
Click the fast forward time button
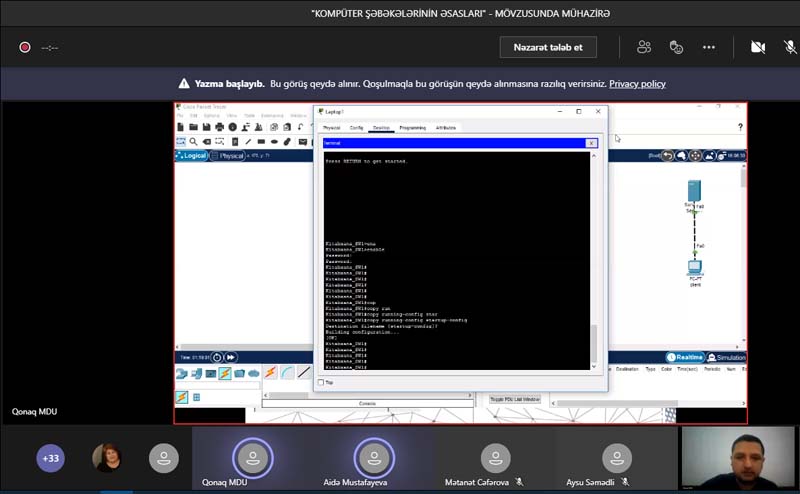tap(231, 357)
